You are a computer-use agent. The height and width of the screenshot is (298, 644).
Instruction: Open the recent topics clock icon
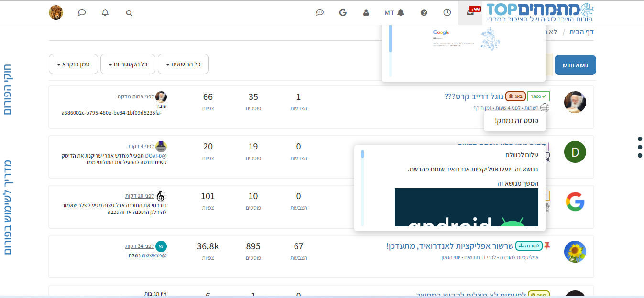click(x=447, y=12)
